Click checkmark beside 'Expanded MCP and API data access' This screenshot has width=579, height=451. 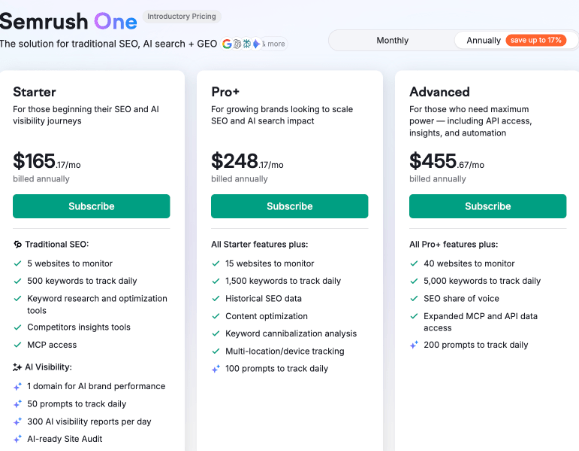point(414,316)
